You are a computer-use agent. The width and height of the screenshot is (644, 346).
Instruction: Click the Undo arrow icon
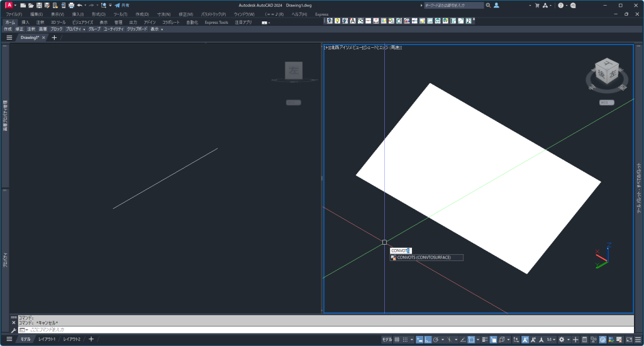tap(80, 5)
